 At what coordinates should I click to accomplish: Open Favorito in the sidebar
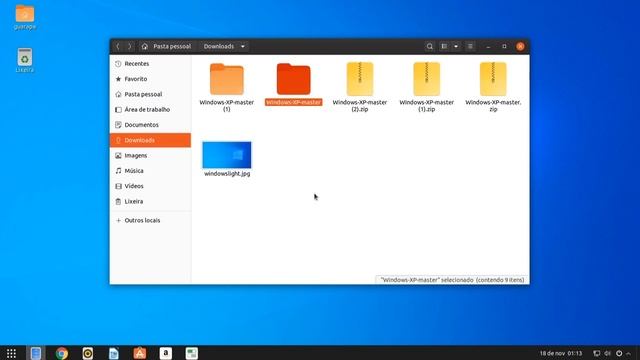click(150, 79)
